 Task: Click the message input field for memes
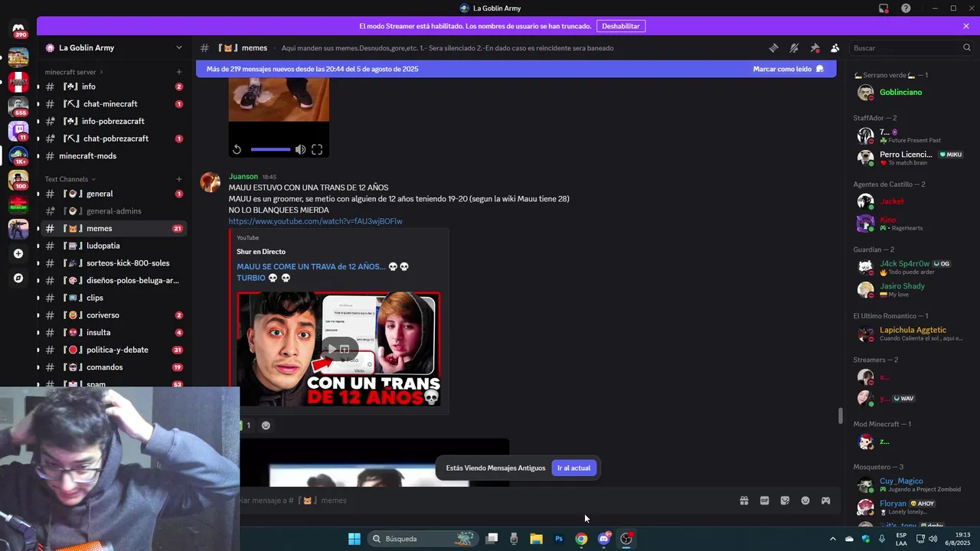pos(482,500)
